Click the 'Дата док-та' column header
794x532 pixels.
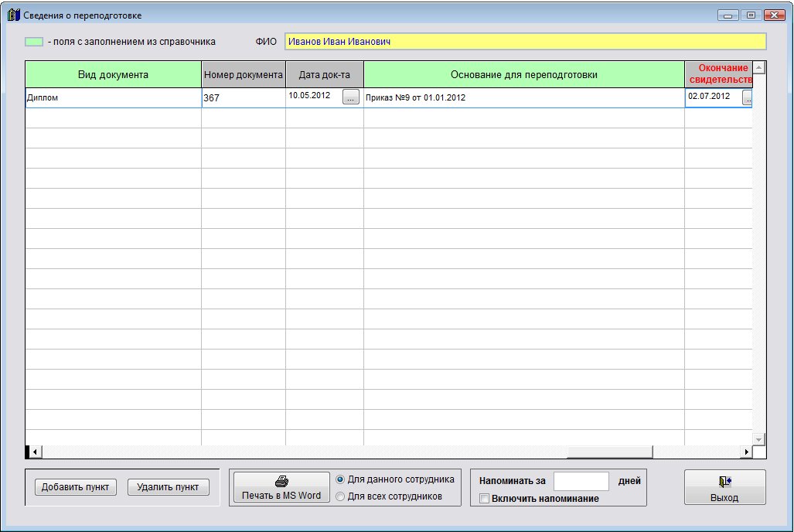[x=324, y=75]
